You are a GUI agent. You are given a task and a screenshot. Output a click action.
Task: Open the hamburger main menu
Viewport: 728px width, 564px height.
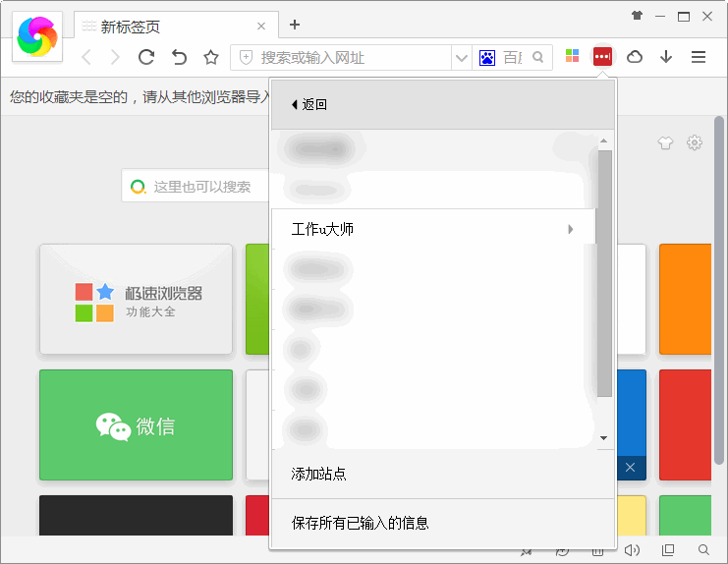coord(699,57)
